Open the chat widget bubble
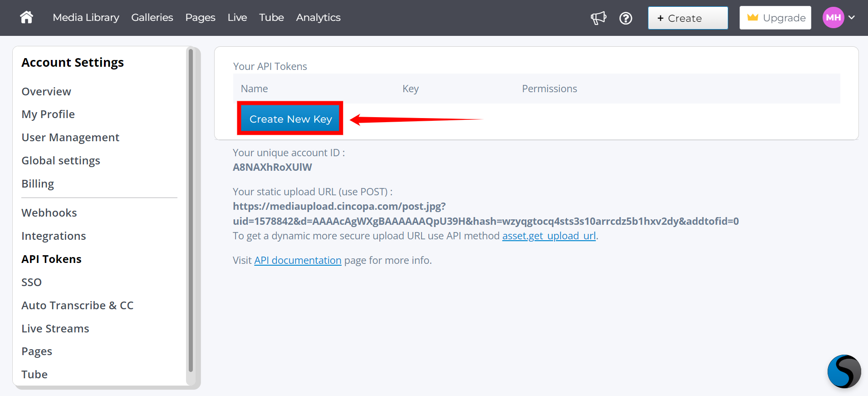 click(x=844, y=371)
